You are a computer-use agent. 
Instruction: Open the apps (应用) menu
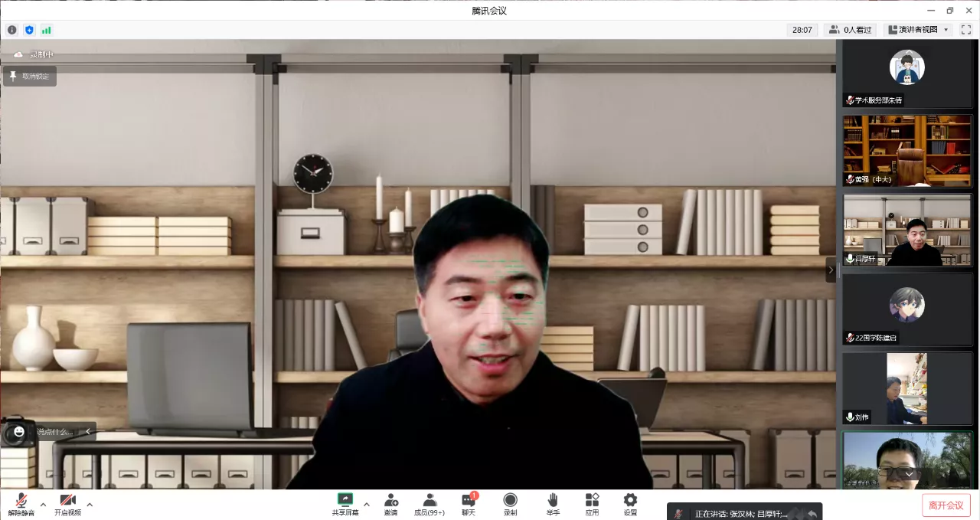(592, 504)
